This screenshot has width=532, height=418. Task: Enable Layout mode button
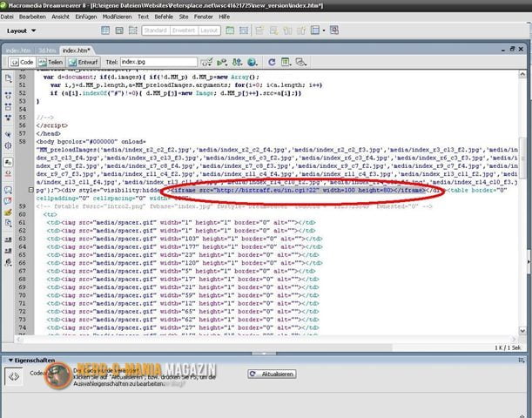[x=209, y=30]
